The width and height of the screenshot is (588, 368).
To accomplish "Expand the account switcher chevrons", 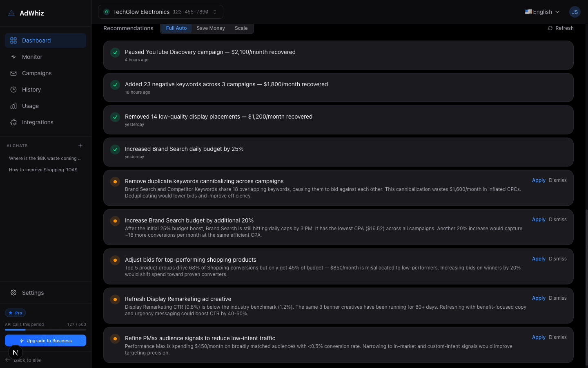I will [215, 12].
